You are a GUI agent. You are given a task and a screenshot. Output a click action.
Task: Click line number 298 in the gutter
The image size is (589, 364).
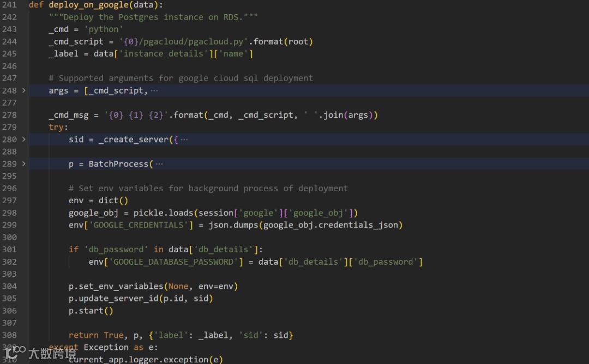9,213
